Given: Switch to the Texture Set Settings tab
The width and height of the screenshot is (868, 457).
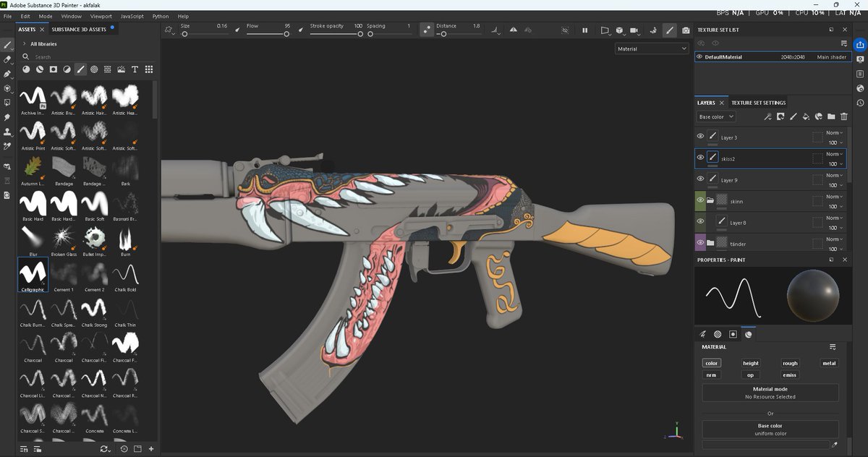Looking at the screenshot, I should [x=758, y=103].
